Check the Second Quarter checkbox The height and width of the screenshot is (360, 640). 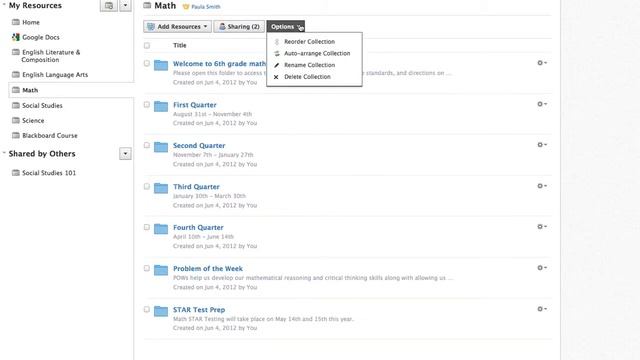point(147,145)
